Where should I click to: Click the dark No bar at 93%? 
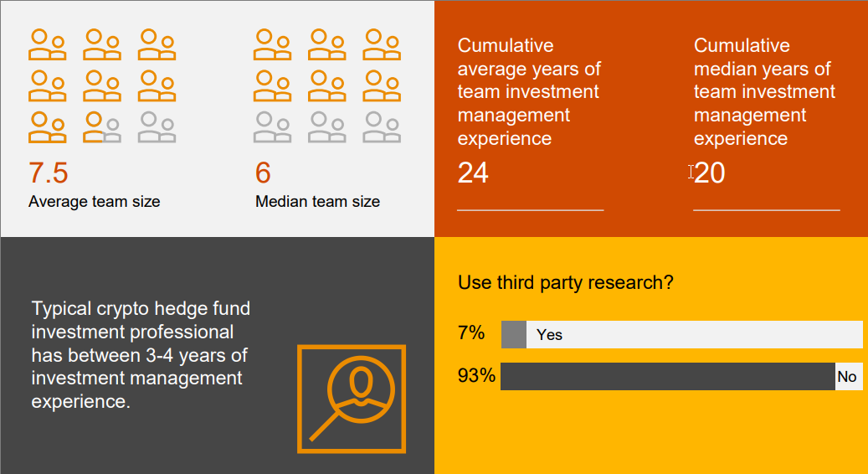point(667,376)
